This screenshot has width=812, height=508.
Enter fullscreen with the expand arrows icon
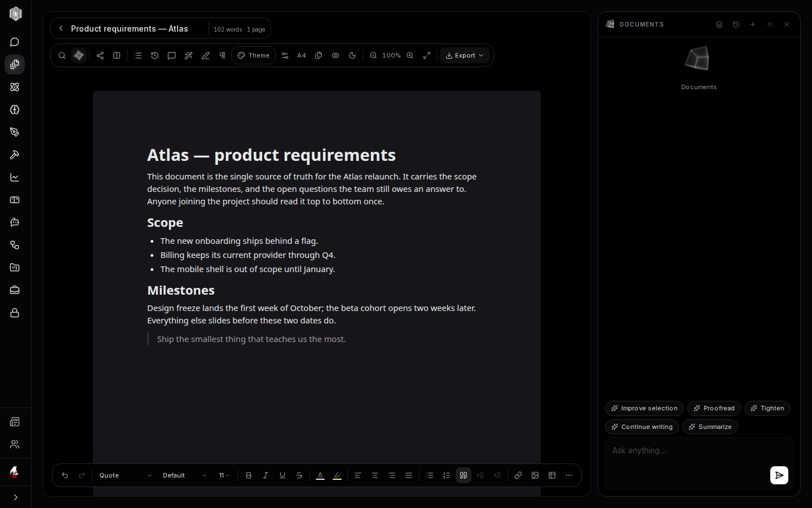click(427, 55)
